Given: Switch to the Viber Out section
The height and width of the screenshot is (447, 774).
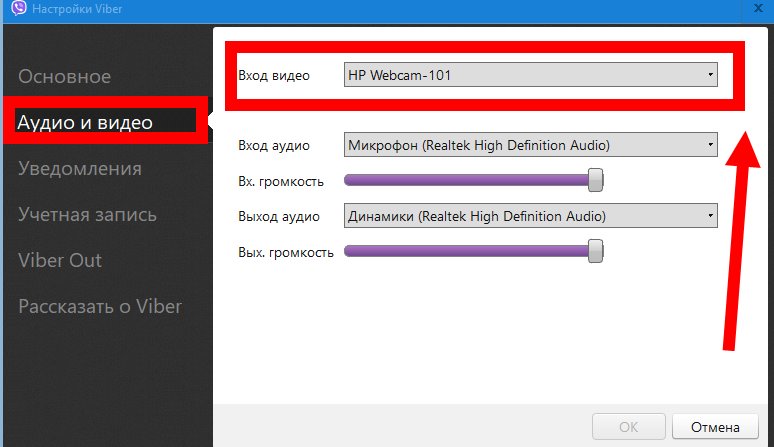Looking at the screenshot, I should (x=60, y=261).
